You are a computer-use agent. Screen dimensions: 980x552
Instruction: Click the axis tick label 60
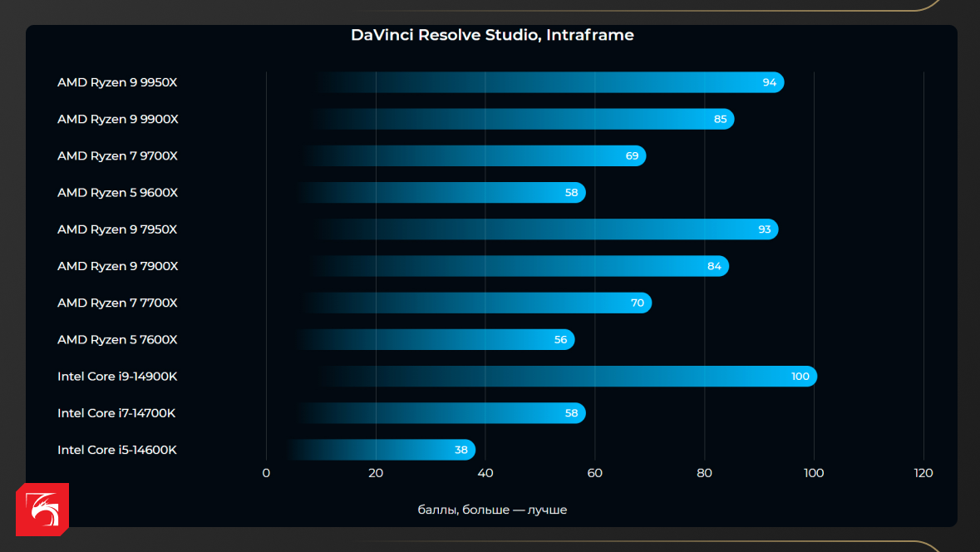pyautogui.click(x=594, y=473)
